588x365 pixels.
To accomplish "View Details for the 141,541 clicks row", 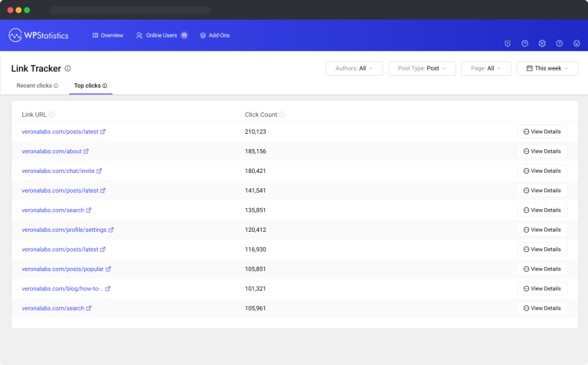I will 542,191.
